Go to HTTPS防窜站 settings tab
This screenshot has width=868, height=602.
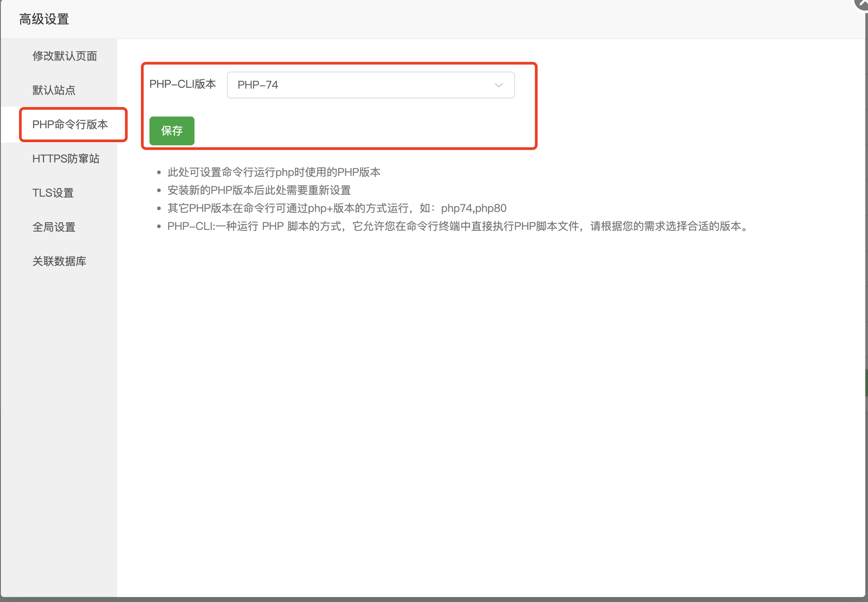(66, 159)
